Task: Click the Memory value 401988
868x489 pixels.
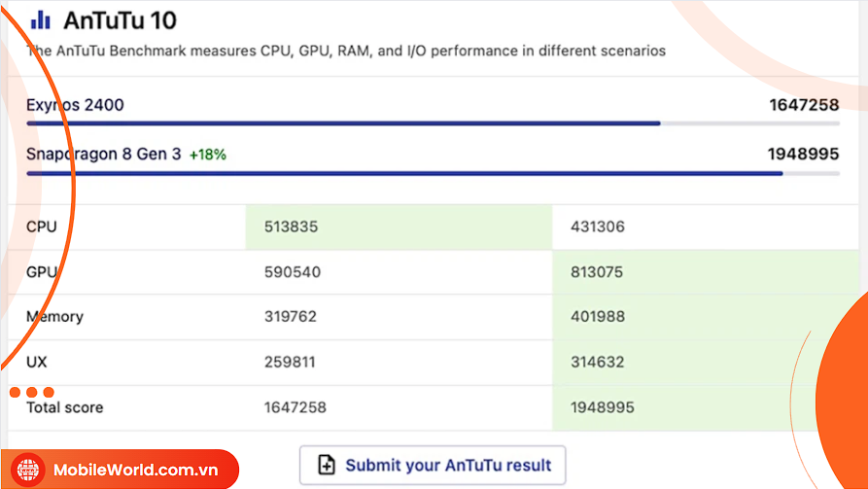Action: tap(598, 317)
